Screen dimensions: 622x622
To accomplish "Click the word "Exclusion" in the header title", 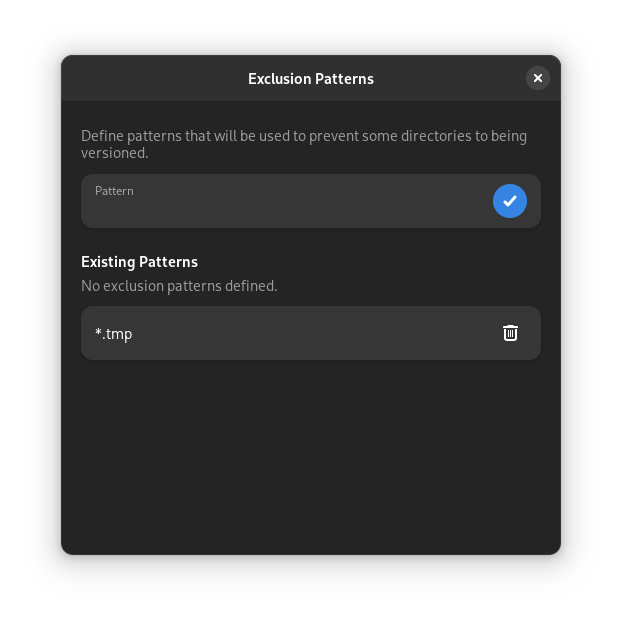I will tap(279, 78).
